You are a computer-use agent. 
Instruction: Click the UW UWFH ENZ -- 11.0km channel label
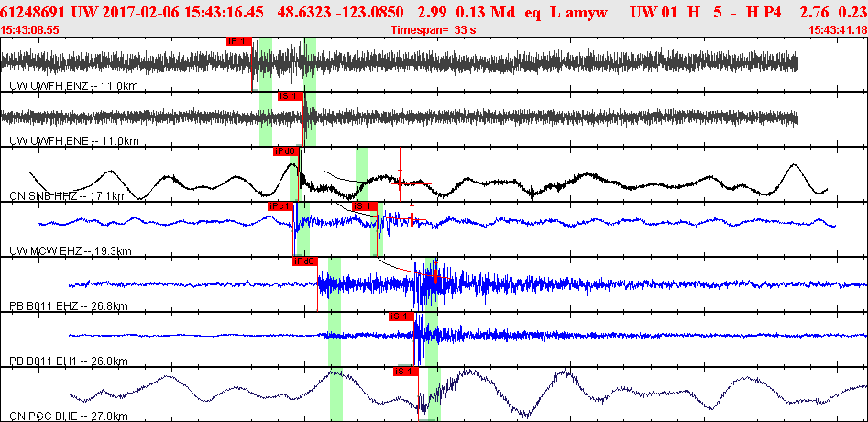(x=74, y=86)
